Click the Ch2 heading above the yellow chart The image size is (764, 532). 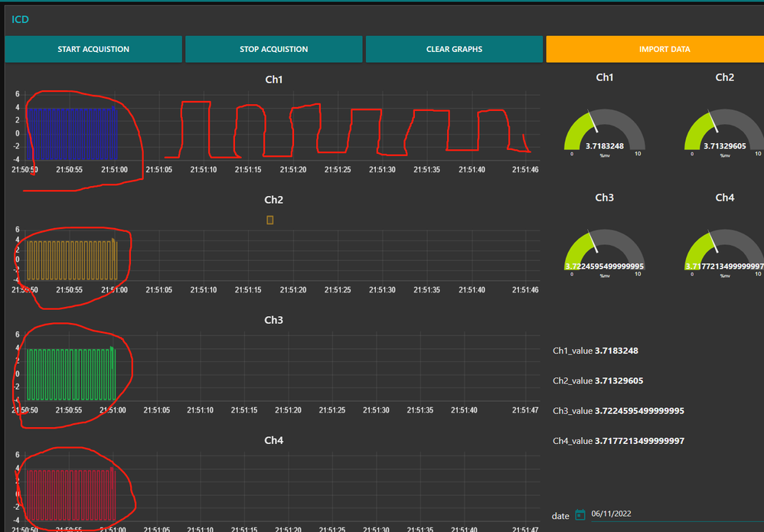click(274, 200)
